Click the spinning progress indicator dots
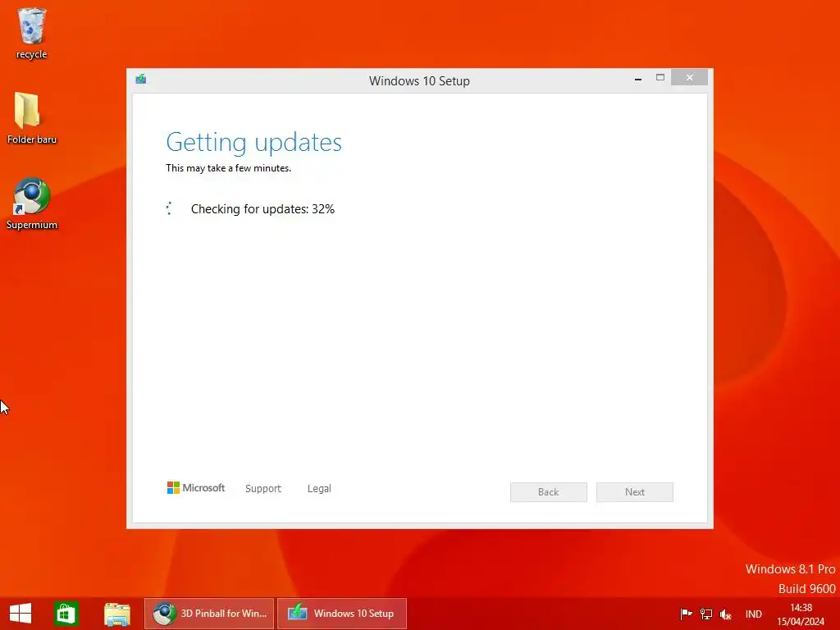 tap(169, 209)
